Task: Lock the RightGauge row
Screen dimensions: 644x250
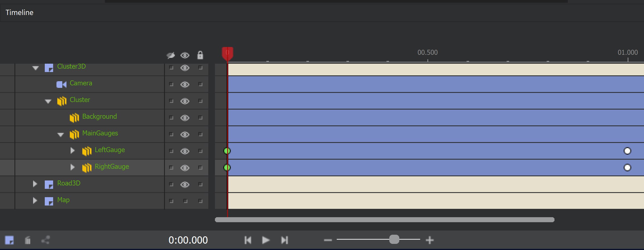Action: coord(200,168)
